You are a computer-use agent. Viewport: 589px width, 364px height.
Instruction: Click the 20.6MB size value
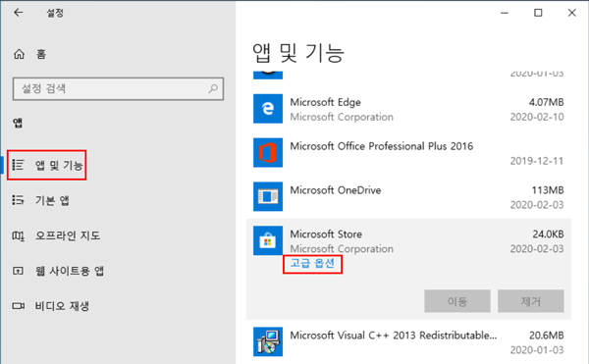[547, 336]
